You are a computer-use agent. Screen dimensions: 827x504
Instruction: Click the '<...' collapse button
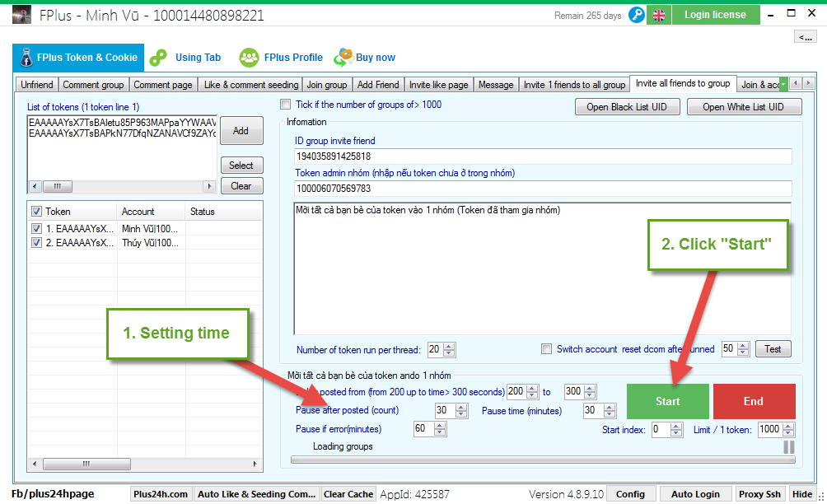point(805,37)
